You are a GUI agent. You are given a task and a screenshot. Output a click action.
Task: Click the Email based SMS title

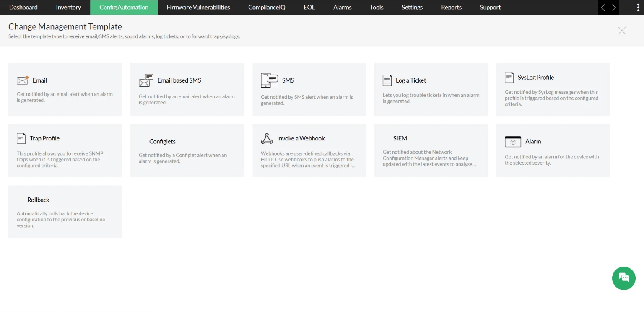pyautogui.click(x=179, y=80)
